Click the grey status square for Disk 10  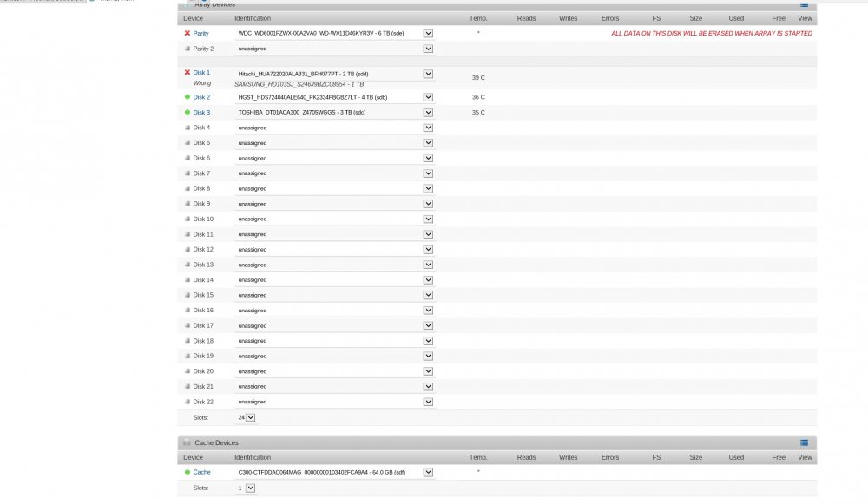[187, 219]
